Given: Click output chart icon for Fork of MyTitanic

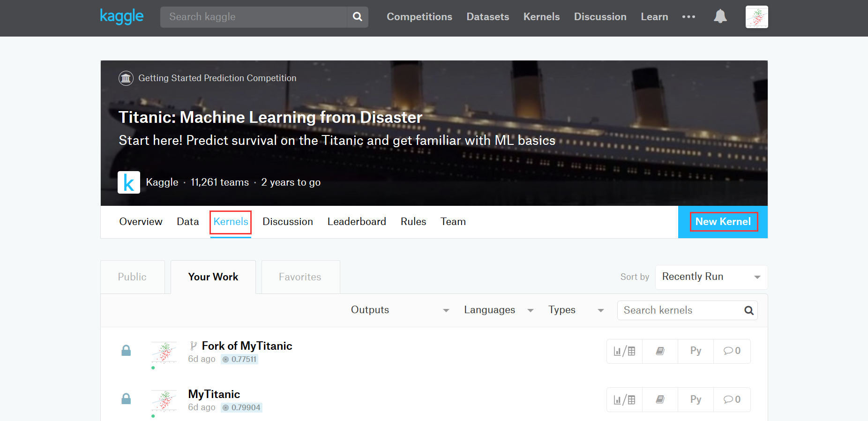Looking at the screenshot, I should pos(624,351).
